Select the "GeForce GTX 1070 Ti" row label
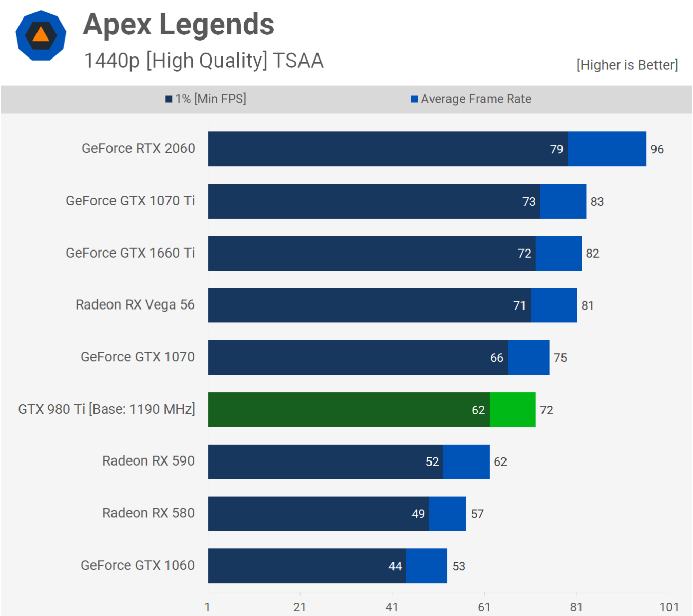This screenshot has width=693, height=616. pos(130,201)
